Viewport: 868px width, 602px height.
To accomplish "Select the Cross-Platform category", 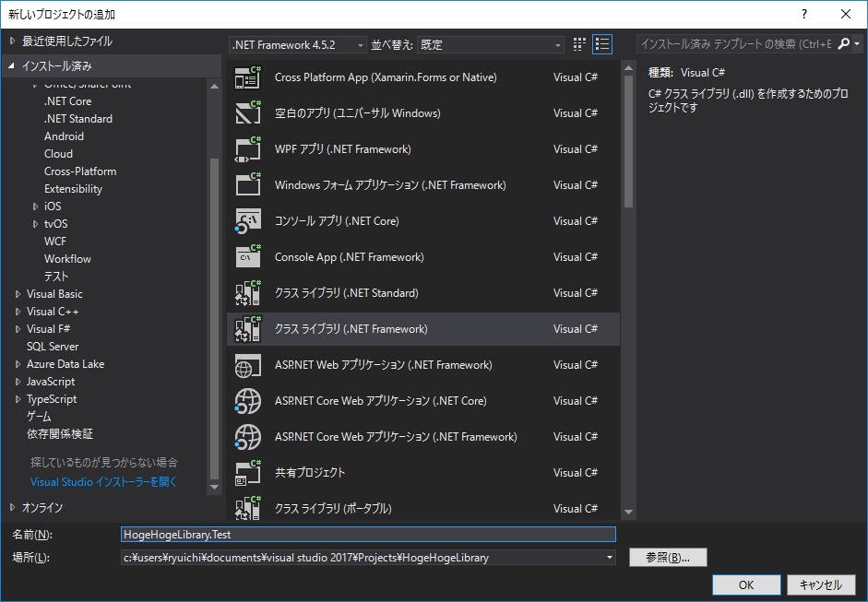I will point(80,171).
